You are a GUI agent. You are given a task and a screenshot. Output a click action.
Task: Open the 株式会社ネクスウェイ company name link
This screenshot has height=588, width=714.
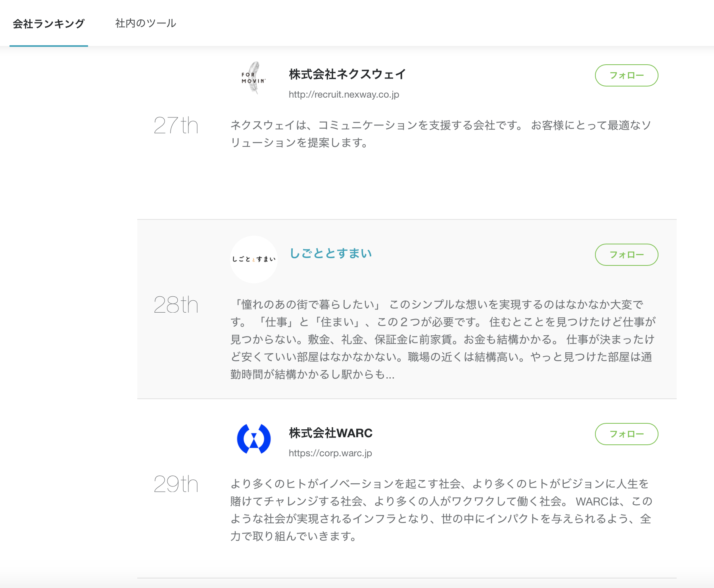point(347,74)
